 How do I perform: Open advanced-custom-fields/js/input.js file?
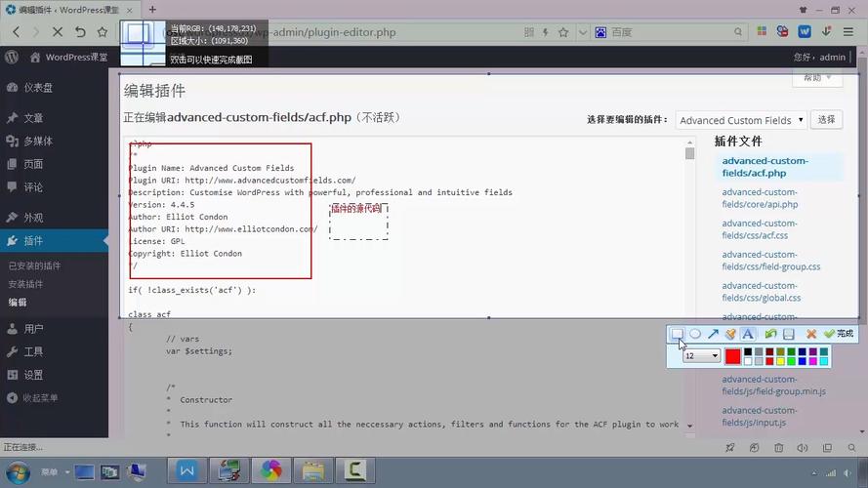760,416
